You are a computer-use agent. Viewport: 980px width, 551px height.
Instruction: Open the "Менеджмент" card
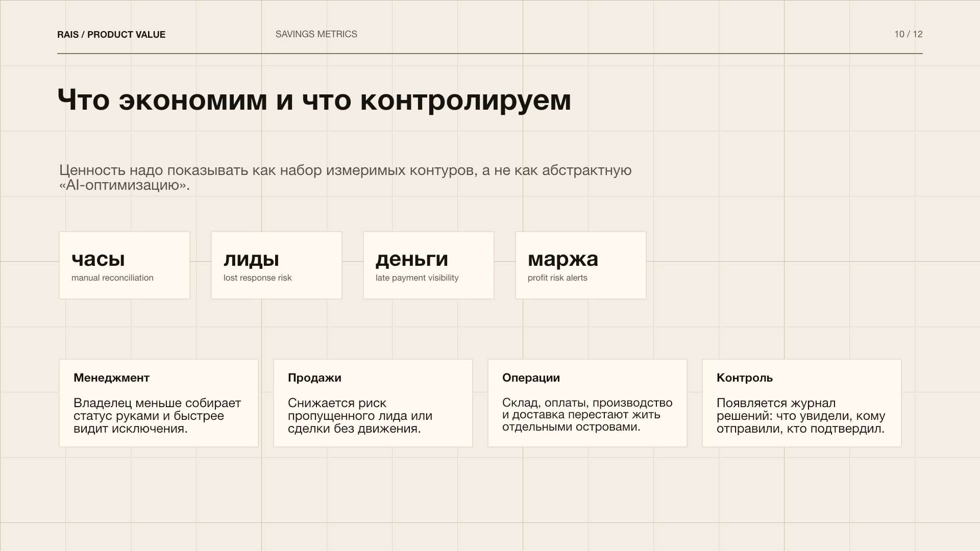(158, 403)
